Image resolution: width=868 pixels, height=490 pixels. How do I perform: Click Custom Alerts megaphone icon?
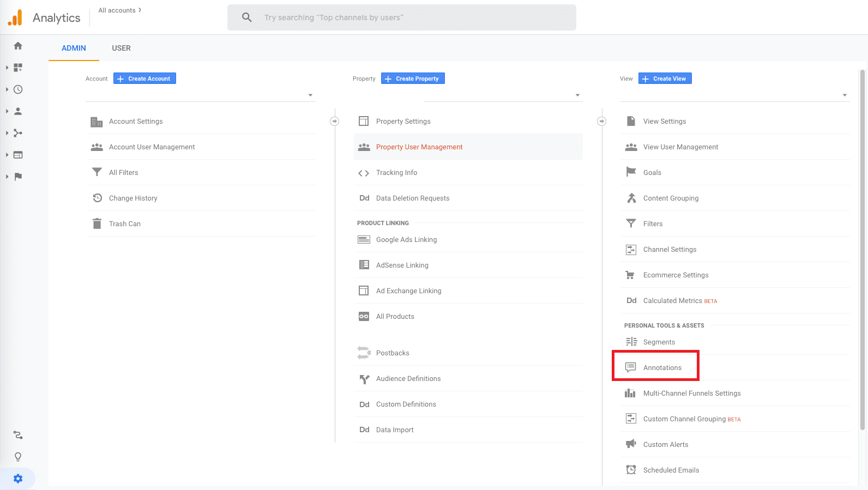coord(631,444)
